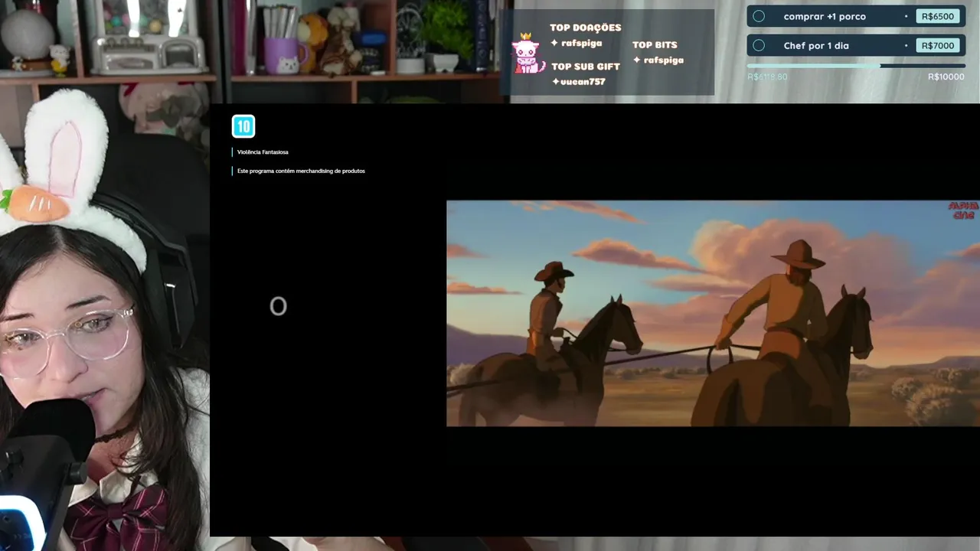Image resolution: width=980 pixels, height=551 pixels.
Task: Click 'rafspiga' under TOP DOAÇÕES
Action: tap(581, 44)
